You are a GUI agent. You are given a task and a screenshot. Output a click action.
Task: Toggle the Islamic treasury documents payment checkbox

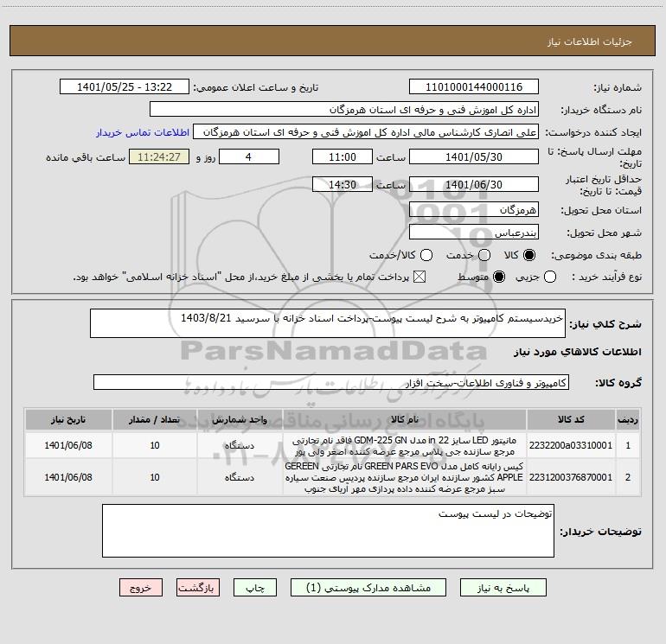pos(419,277)
